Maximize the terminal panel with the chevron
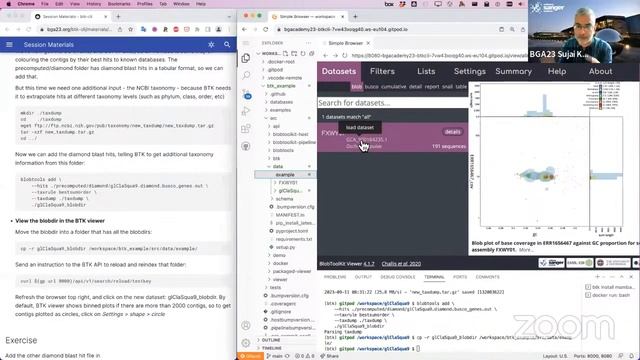Viewport: 640px width, 360px height. click(622, 277)
